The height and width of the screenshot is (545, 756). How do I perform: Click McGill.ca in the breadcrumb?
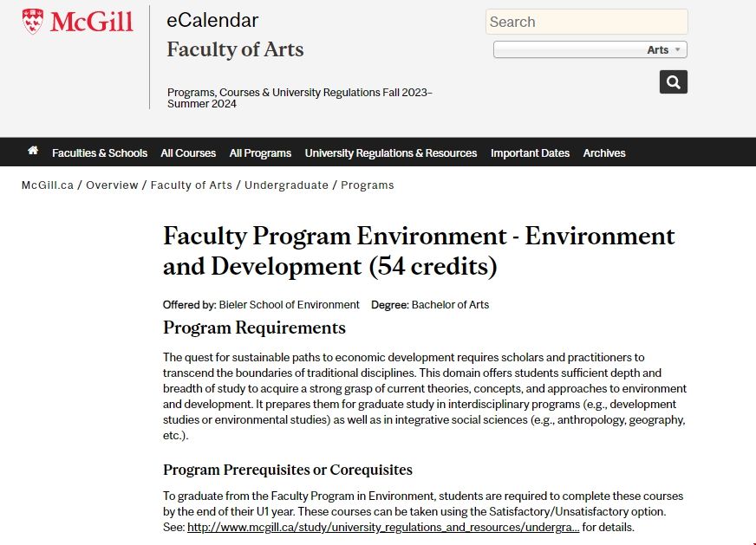(x=48, y=185)
